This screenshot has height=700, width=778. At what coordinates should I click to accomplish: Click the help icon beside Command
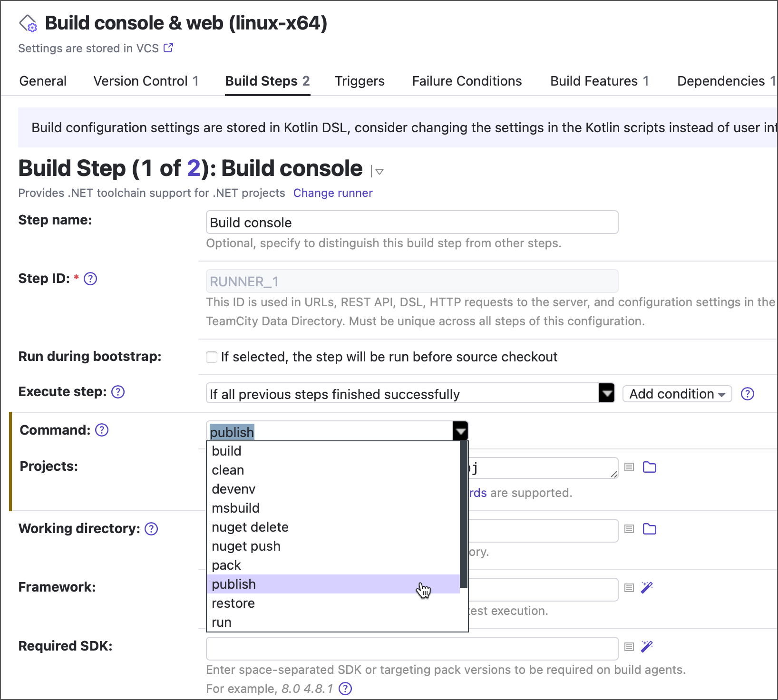[x=101, y=430]
